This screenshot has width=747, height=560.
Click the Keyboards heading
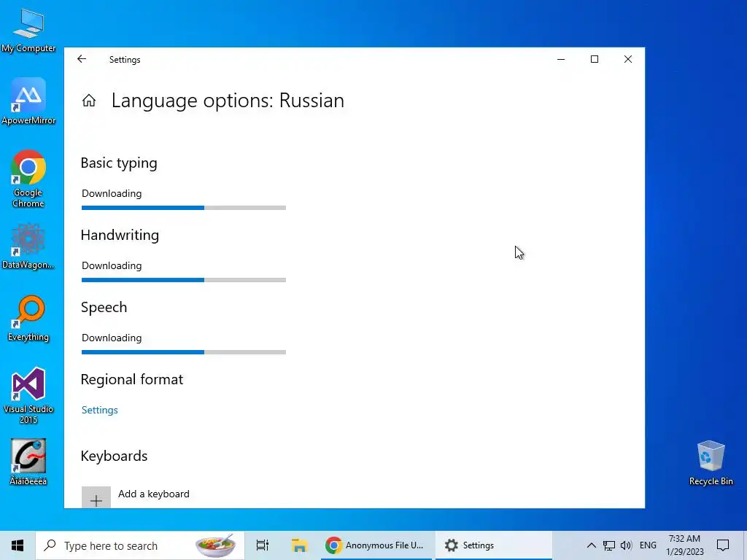pyautogui.click(x=115, y=456)
